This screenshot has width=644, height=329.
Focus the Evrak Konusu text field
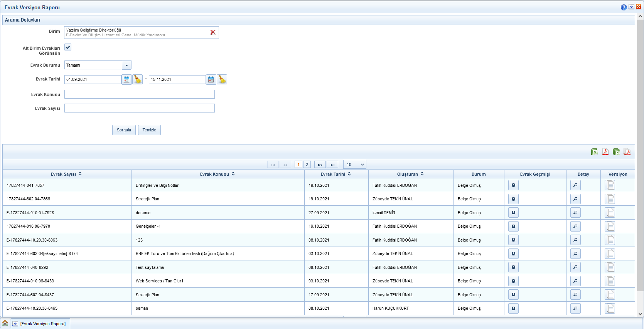point(139,94)
